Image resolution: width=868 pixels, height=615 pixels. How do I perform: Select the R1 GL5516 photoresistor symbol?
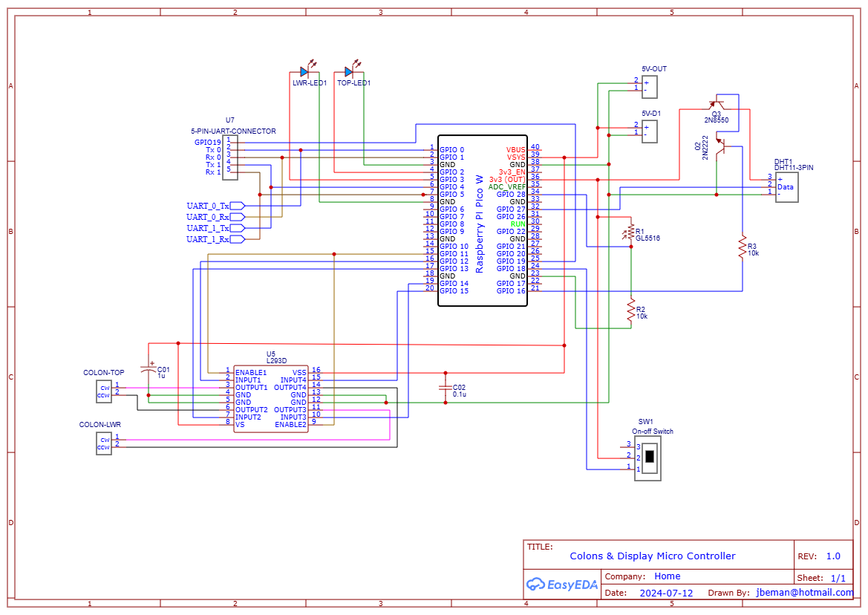point(630,232)
